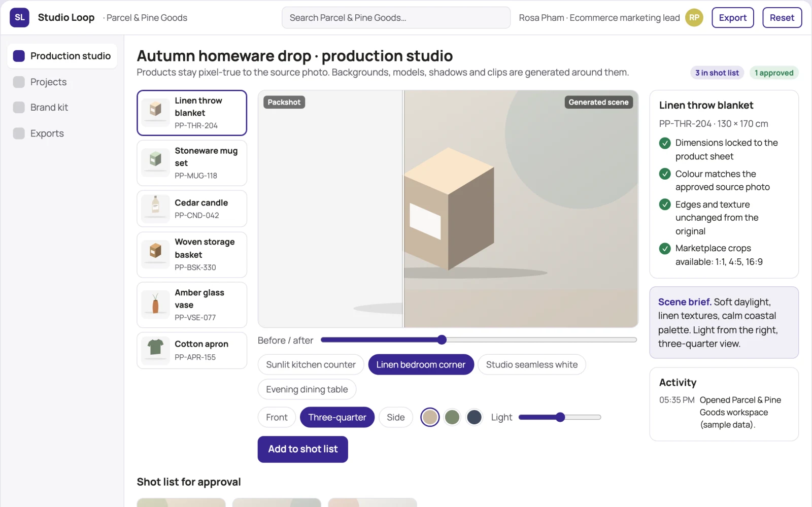Screen dimensions: 812x507
Task: Select the Cotton apron product icon
Action: click(x=155, y=350)
